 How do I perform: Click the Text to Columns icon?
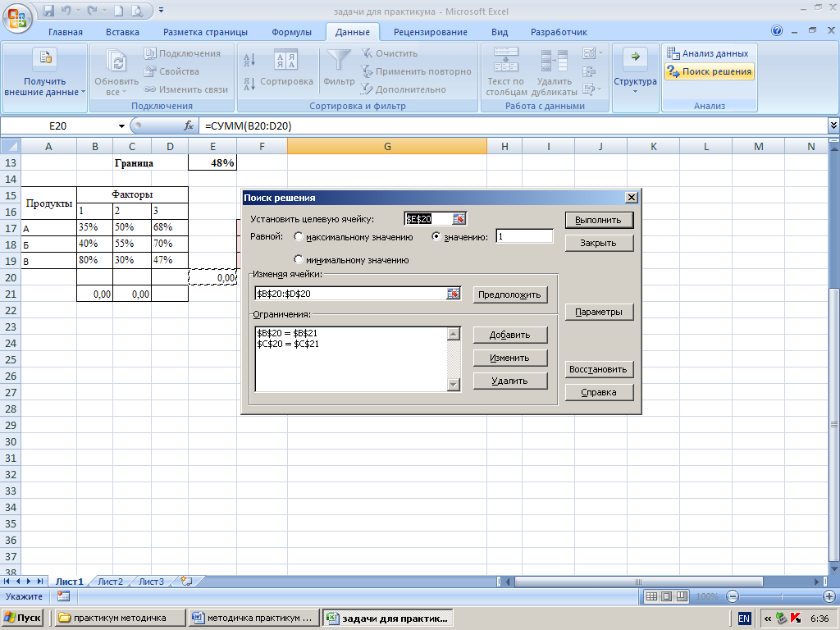[x=504, y=61]
